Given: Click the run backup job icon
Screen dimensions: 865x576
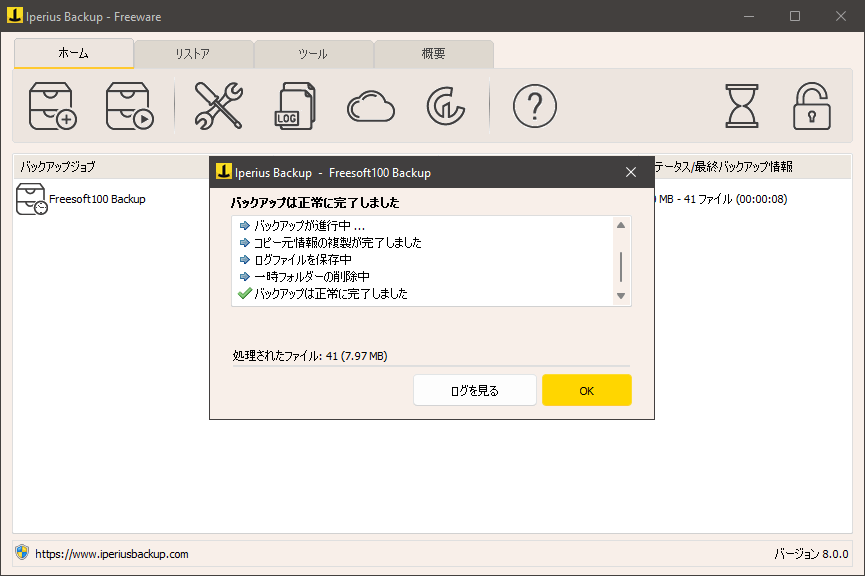Looking at the screenshot, I should coord(130,106).
